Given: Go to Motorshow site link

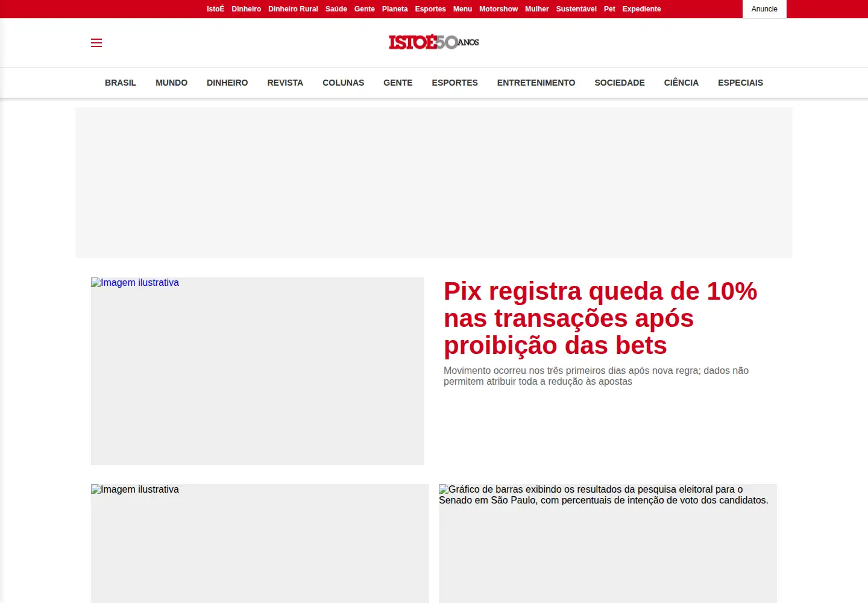Looking at the screenshot, I should [x=498, y=9].
